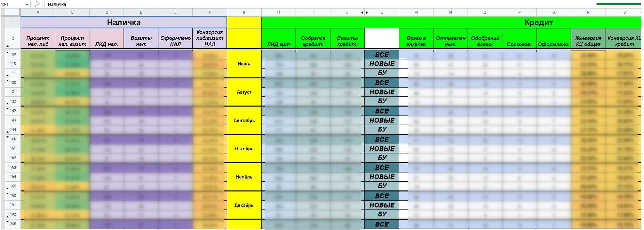Select column G header
Screen dimensions: 644x230
point(244,13)
